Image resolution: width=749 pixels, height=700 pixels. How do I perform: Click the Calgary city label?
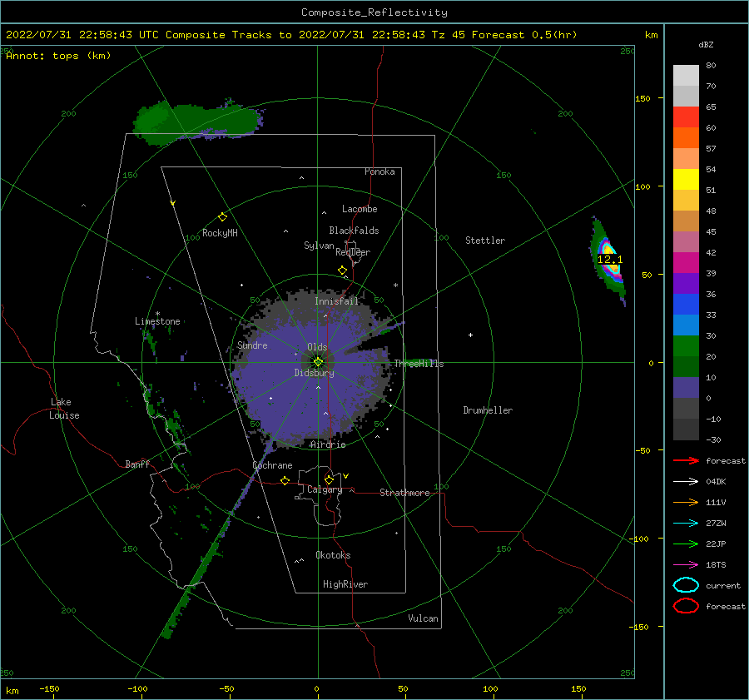click(325, 489)
